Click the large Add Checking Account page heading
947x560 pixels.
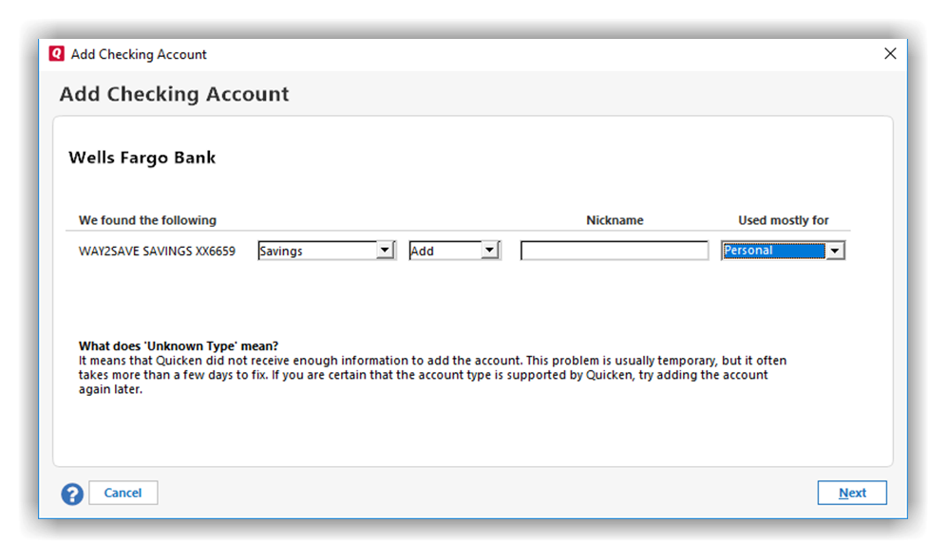174,95
